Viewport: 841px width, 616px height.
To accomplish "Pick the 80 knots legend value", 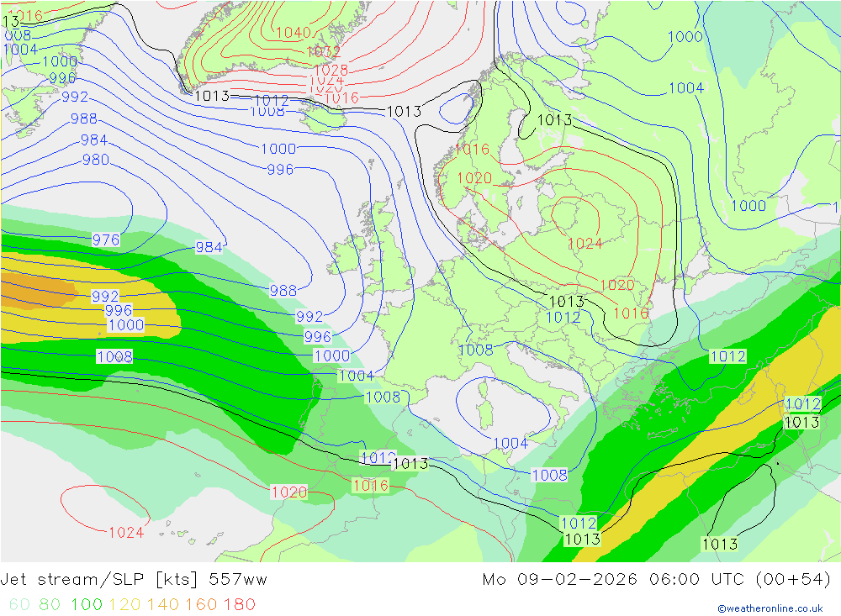I will tap(50, 605).
